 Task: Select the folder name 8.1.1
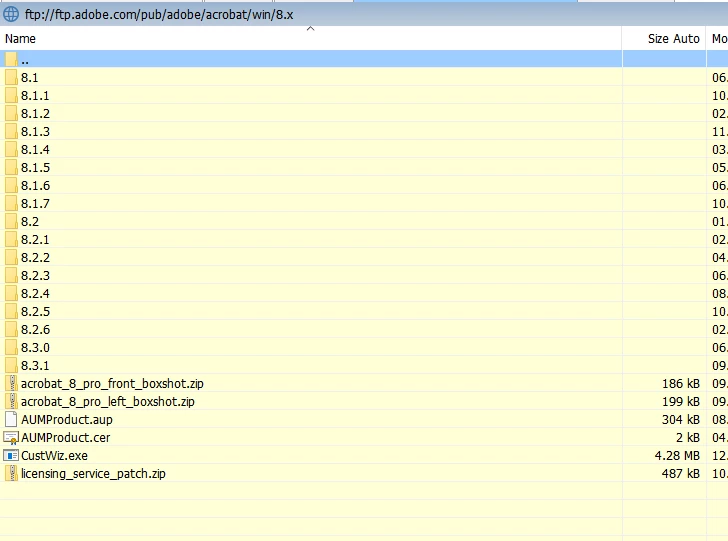(x=35, y=96)
